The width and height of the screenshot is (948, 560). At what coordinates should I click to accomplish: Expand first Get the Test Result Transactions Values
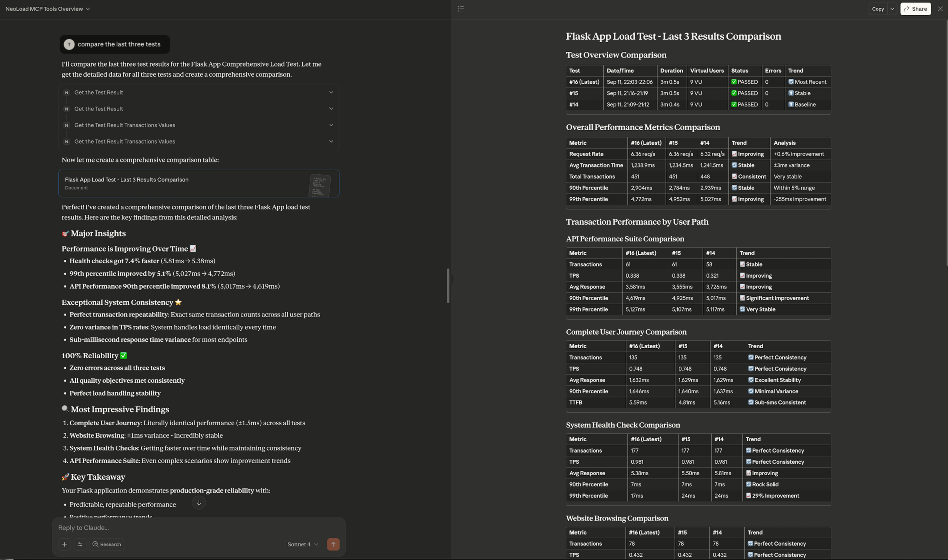[331, 125]
